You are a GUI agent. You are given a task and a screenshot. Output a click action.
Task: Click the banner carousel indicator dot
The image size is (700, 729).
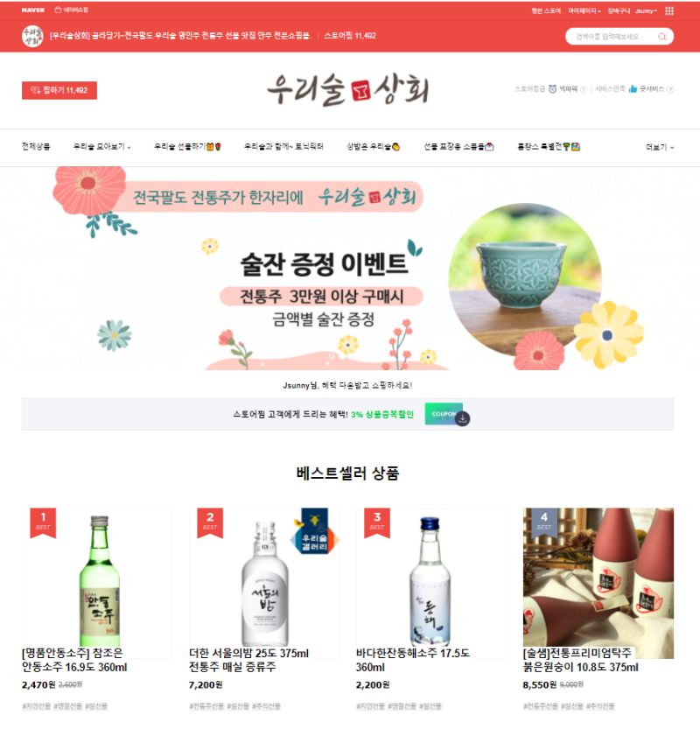pyautogui.click(x=332, y=356)
